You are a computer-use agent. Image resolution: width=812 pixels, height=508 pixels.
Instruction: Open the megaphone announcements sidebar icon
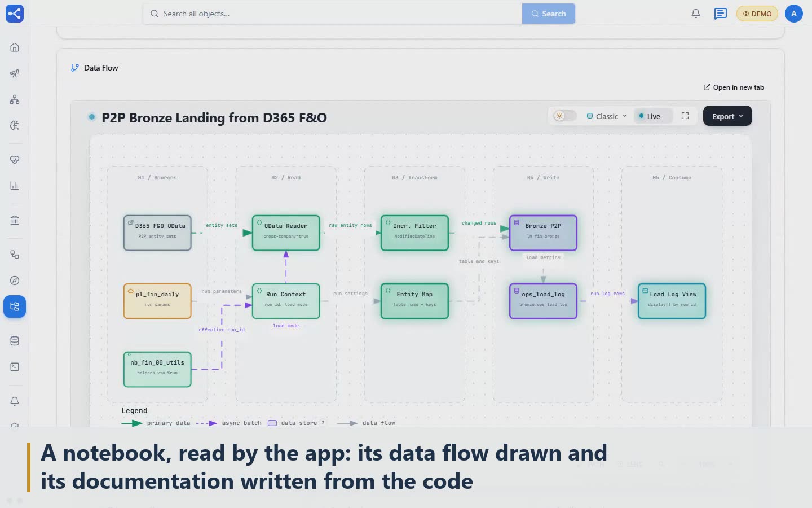(x=15, y=73)
